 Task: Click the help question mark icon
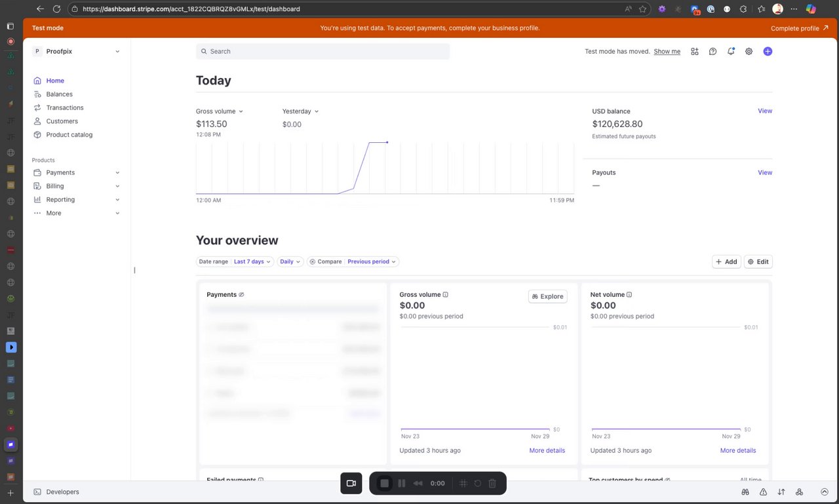pos(712,51)
